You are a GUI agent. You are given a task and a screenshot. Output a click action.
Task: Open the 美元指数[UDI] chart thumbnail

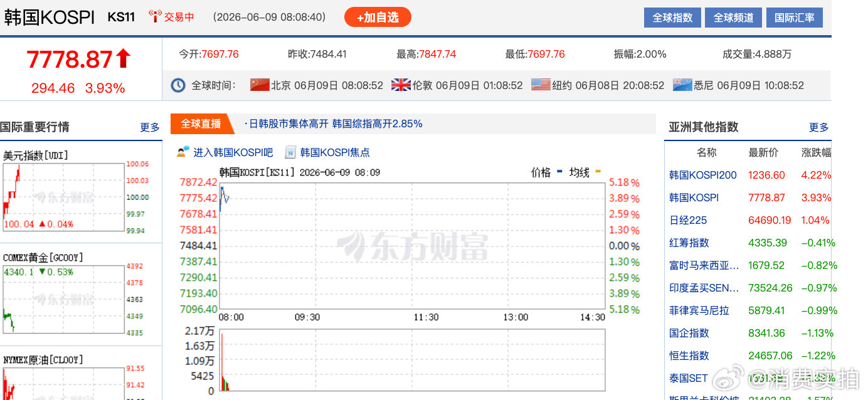point(63,198)
